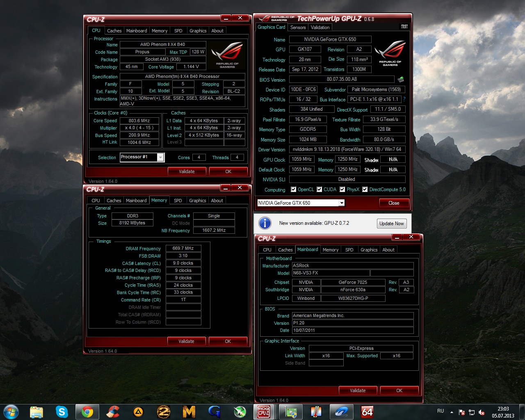This screenshot has width=525, height=420.
Task: Click the ROG CPU-Z taskbar icon
Action: 263,411
